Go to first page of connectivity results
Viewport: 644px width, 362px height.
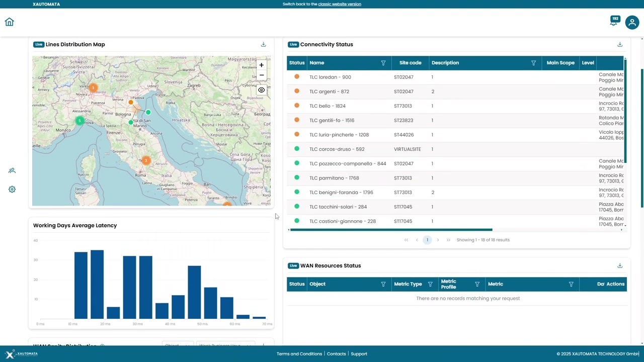(406, 240)
